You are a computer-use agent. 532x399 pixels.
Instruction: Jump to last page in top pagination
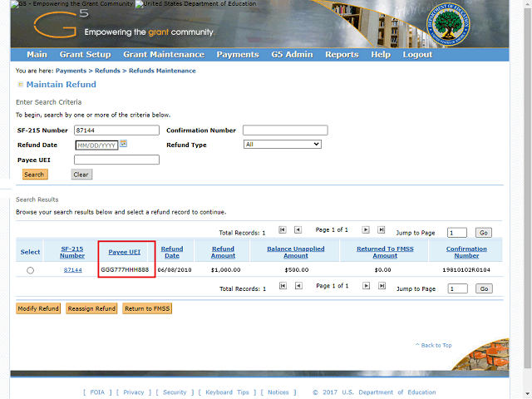point(382,230)
